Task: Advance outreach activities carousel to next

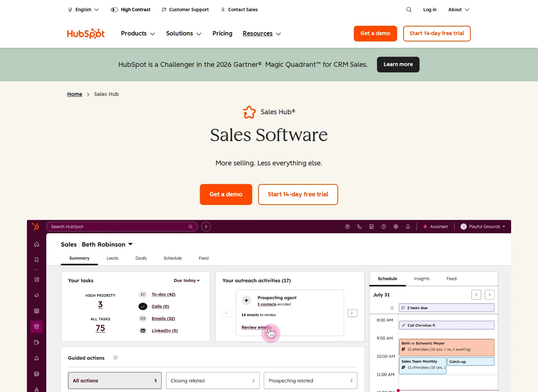Action: pos(352,313)
